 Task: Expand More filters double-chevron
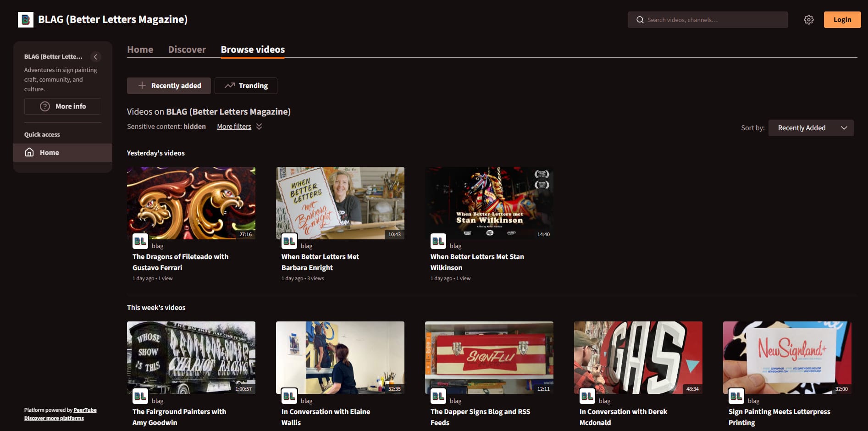tap(259, 127)
